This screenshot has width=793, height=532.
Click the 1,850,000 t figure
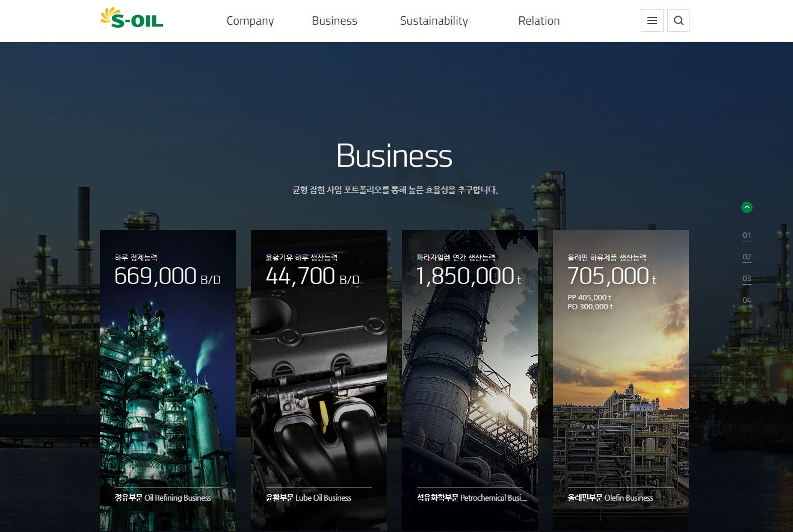[469, 276]
